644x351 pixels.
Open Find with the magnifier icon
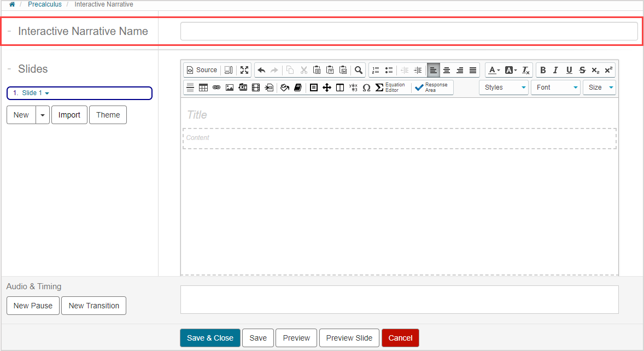click(x=359, y=70)
